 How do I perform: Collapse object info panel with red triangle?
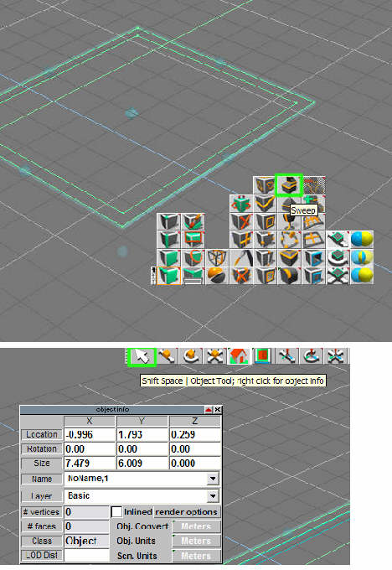(x=209, y=410)
